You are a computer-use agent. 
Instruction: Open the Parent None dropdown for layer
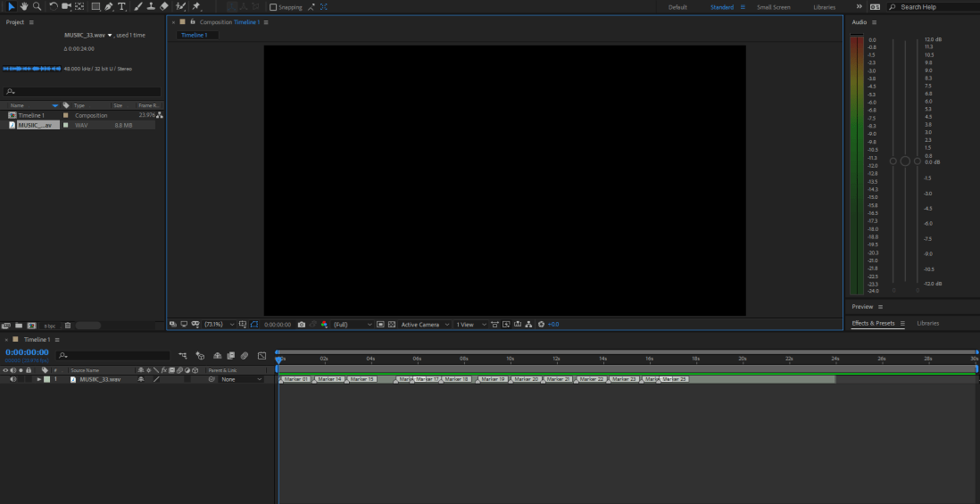[x=242, y=379]
